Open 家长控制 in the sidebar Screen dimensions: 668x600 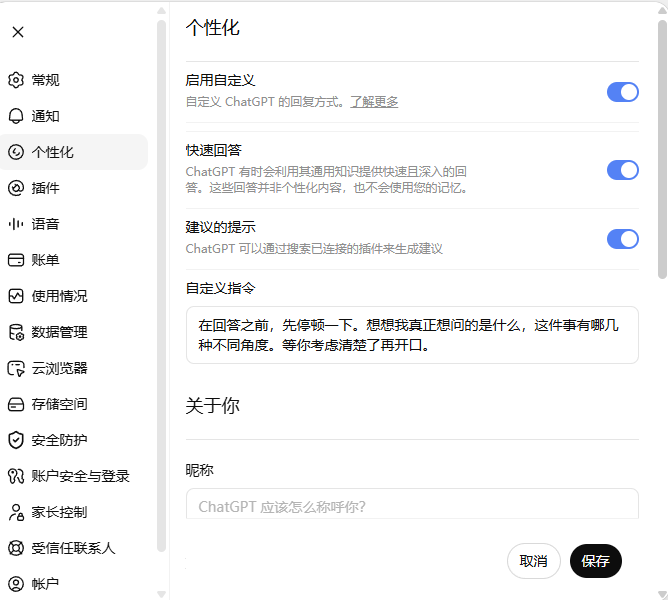click(x=74, y=512)
